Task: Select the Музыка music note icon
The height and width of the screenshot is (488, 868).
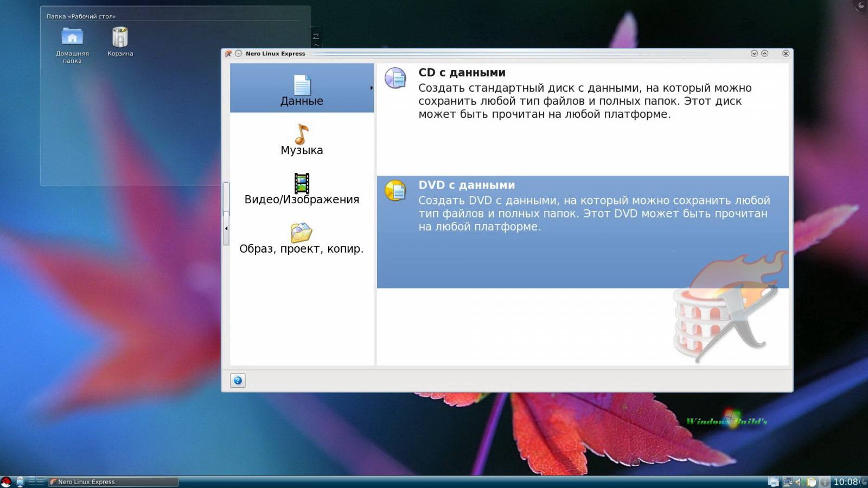Action: coord(302,134)
